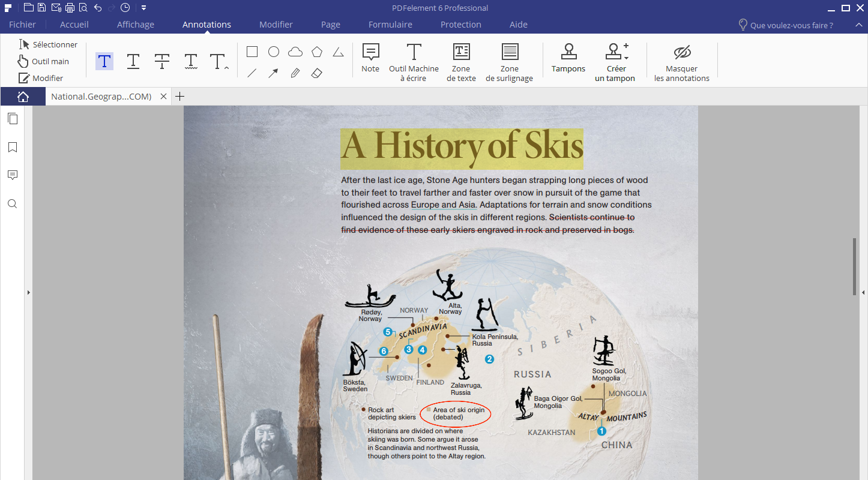Open the search side panel
This screenshot has height=480, width=868.
pos(13,204)
